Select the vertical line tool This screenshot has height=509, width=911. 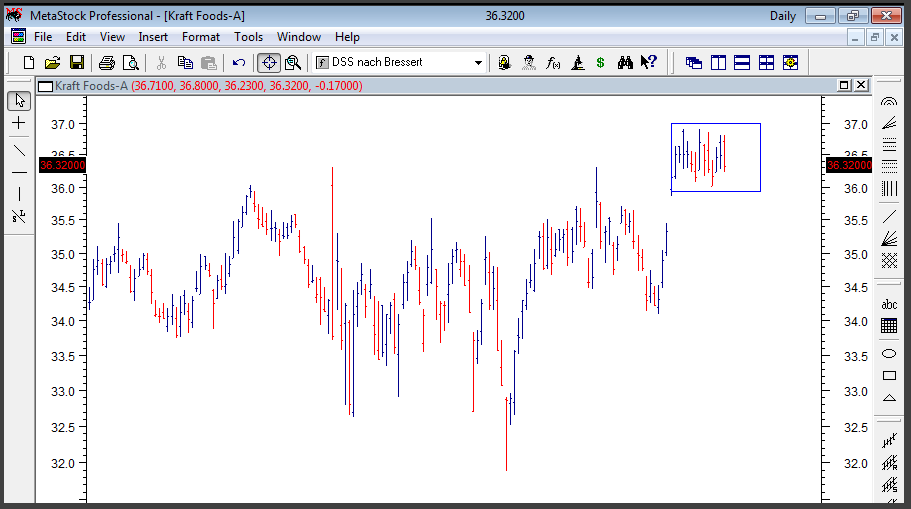point(19,194)
